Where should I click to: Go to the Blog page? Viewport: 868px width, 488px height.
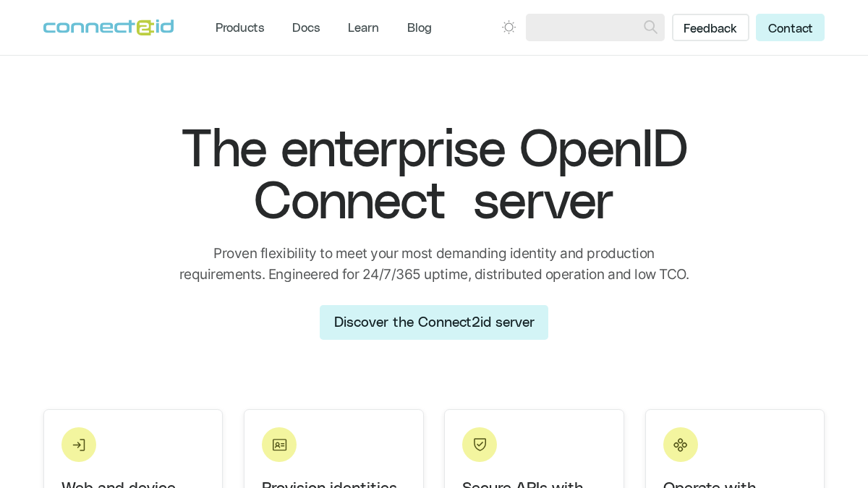[420, 27]
